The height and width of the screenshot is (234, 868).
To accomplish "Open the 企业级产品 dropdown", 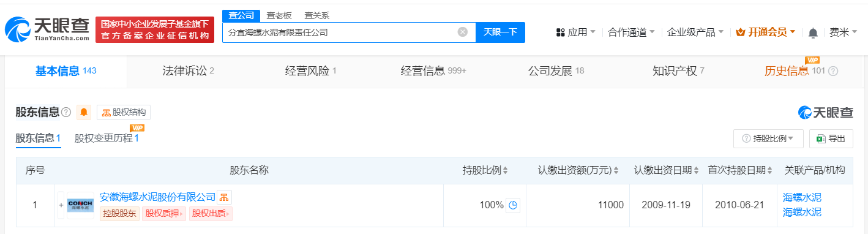I will (x=695, y=32).
